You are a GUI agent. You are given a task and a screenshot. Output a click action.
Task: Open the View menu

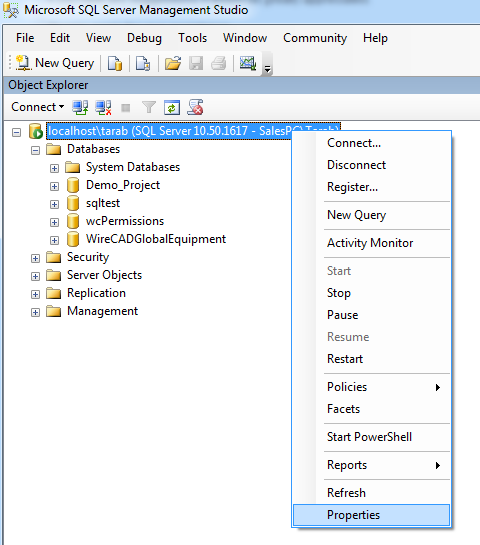98,38
